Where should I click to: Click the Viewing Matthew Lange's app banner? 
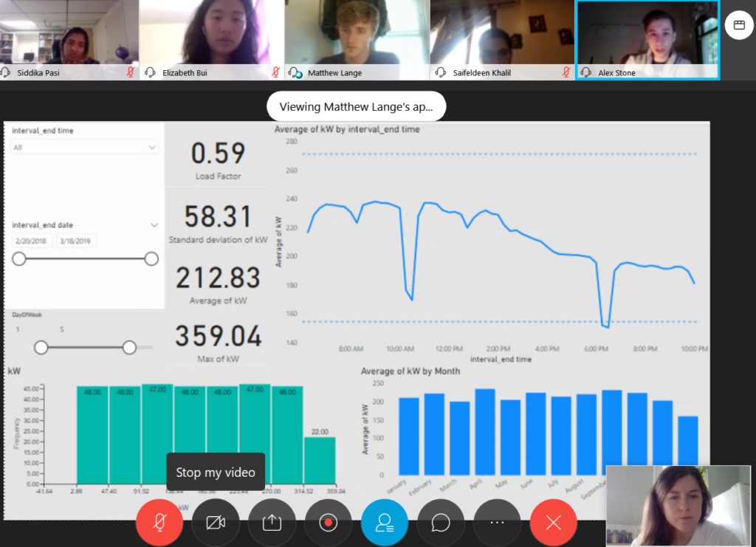pos(356,107)
